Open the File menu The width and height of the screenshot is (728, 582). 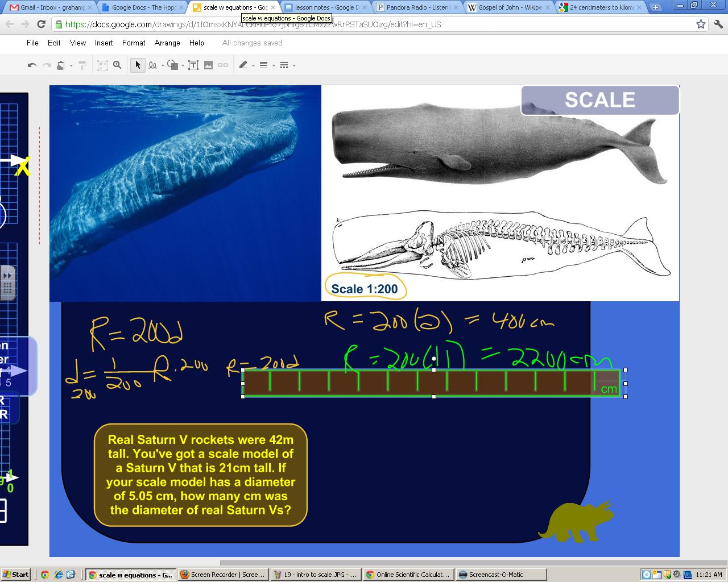coord(32,43)
